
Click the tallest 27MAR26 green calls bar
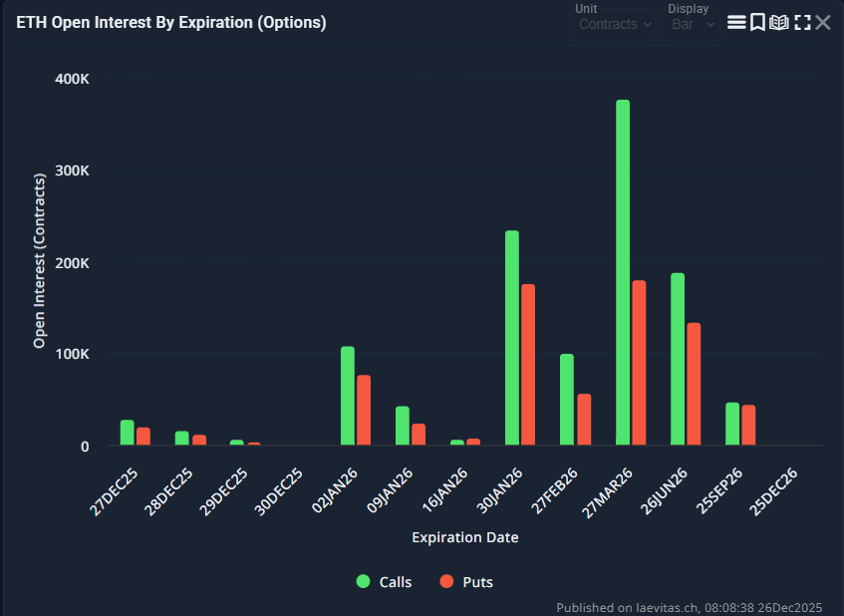pos(622,269)
